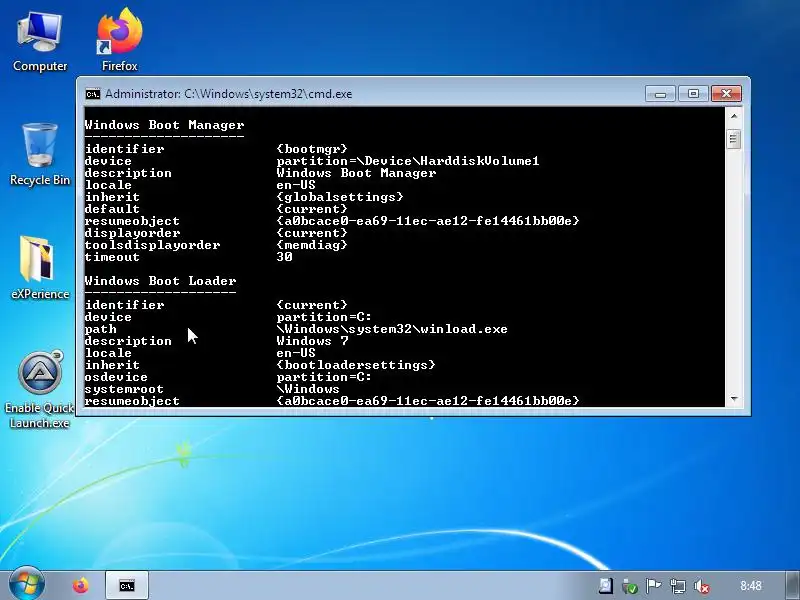Click the 'osdevice' label
800x600 pixels.
point(116,377)
